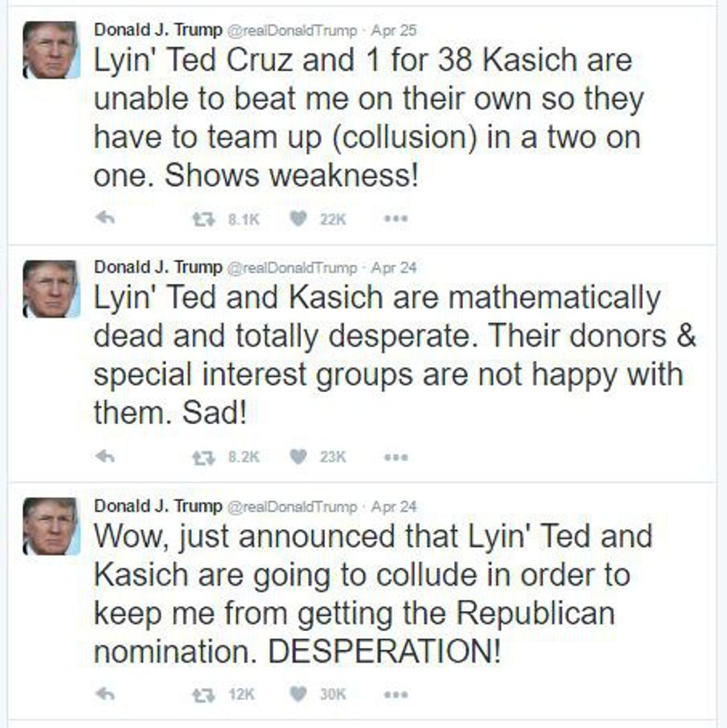
Task: Open more options on the Apr 25 tweet
Action: click(395, 219)
